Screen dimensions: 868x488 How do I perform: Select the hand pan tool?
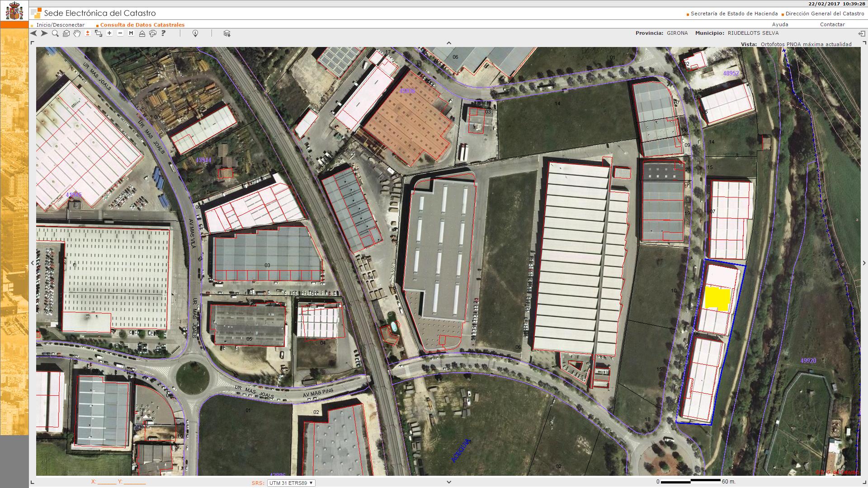(77, 33)
